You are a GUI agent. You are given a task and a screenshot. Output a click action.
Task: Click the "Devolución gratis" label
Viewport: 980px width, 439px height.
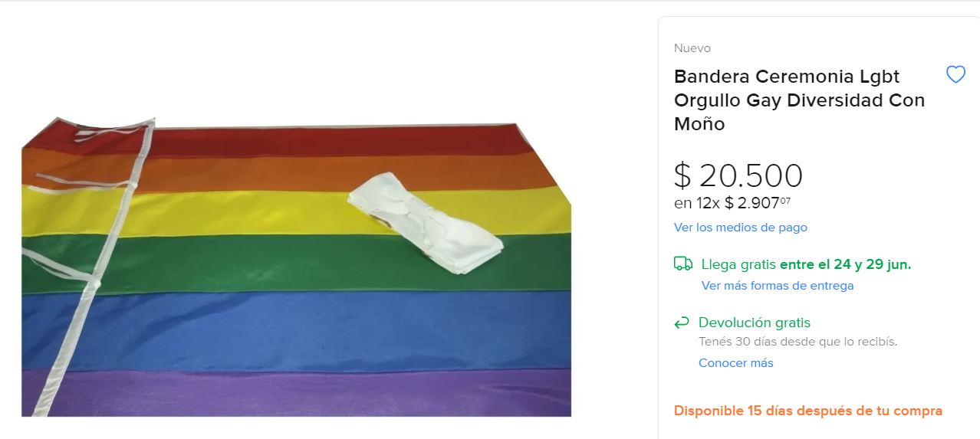[754, 323]
